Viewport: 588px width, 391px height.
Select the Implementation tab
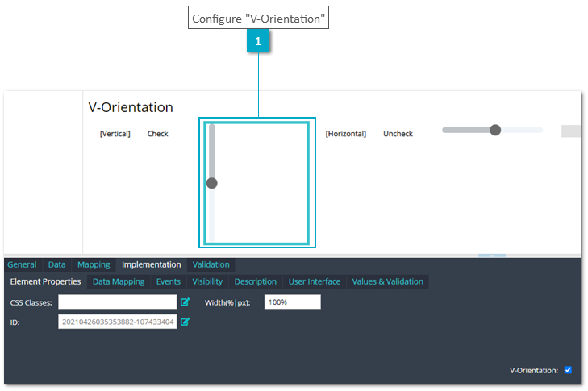pos(152,264)
